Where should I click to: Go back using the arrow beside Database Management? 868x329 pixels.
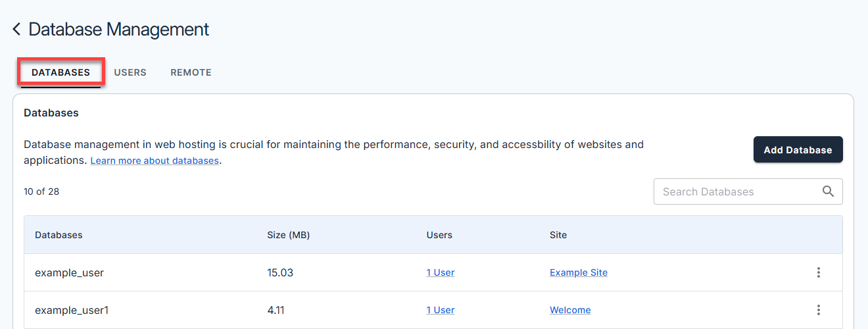(16, 30)
